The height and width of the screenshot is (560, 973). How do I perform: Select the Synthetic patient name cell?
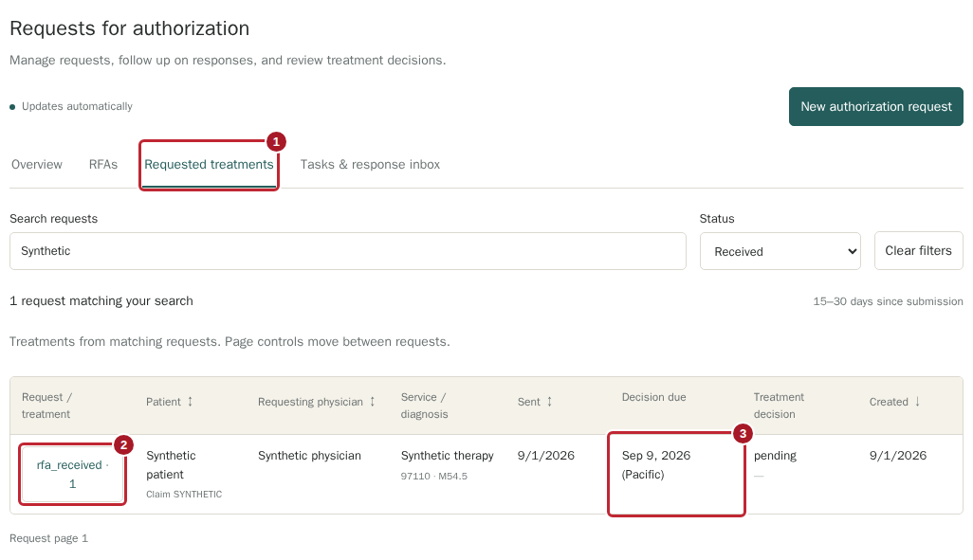[x=171, y=464]
